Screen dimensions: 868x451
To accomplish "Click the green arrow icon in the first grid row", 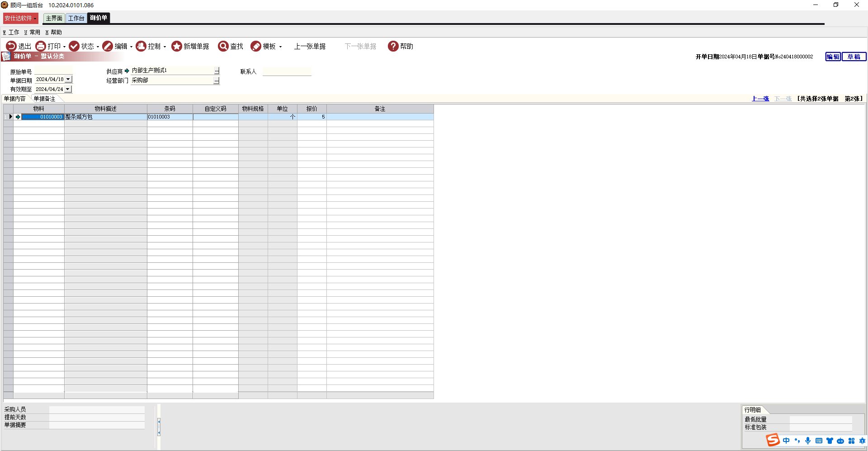I will 18,117.
